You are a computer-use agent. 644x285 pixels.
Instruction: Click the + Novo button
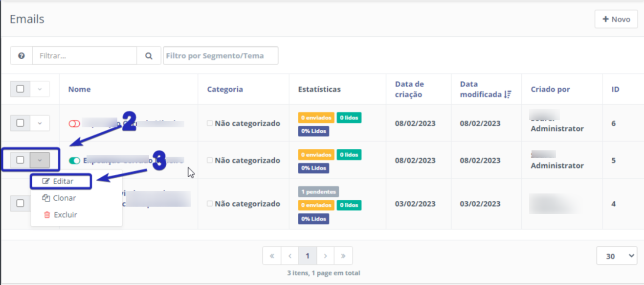(x=616, y=19)
